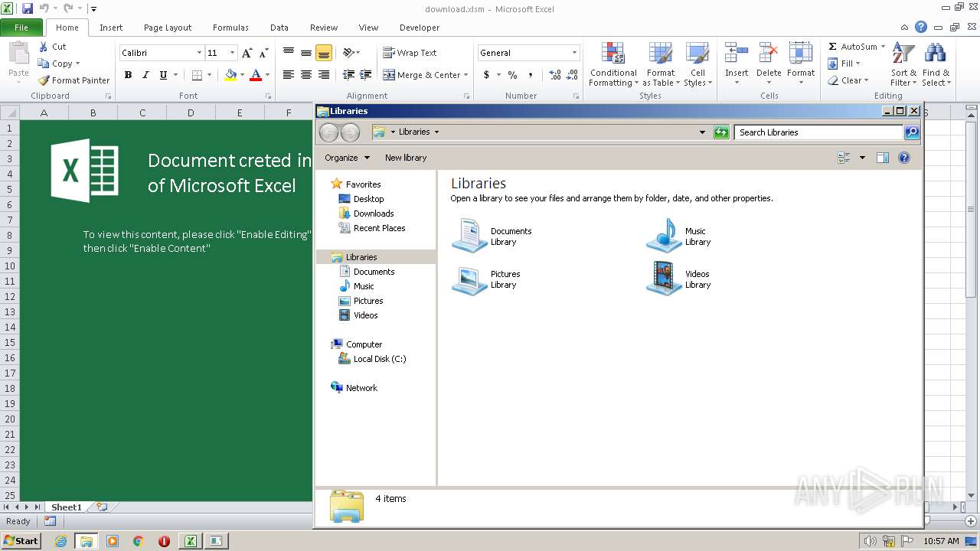This screenshot has width=980, height=551.
Task: Click Search Libraries input field
Action: click(x=818, y=132)
